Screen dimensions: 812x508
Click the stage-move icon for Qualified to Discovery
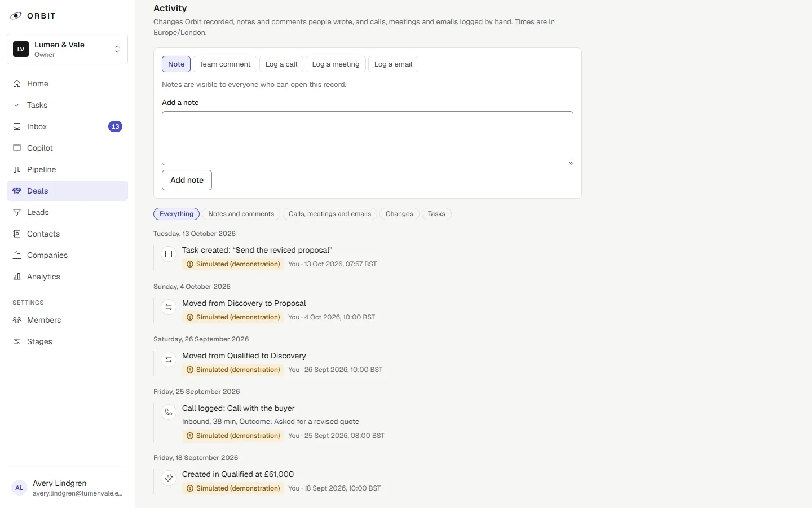[x=169, y=360]
